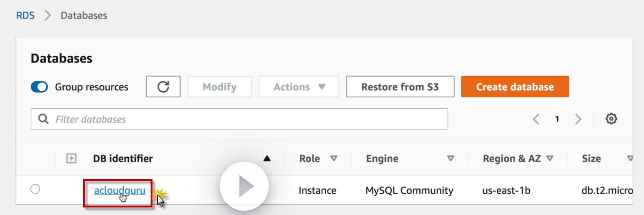This screenshot has height=215, width=644.
Task: Go to next page arrow
Action: (578, 119)
